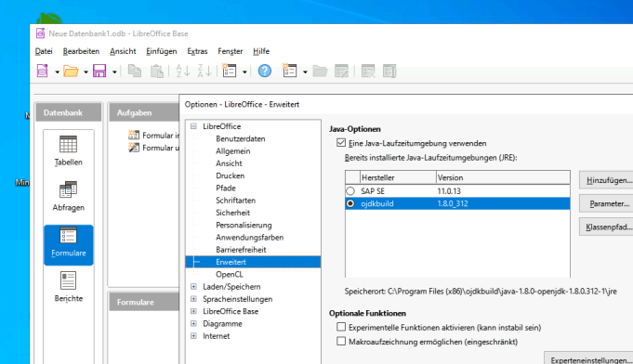Click the Save database toolbar icon
The image size is (633, 364).
tap(99, 71)
